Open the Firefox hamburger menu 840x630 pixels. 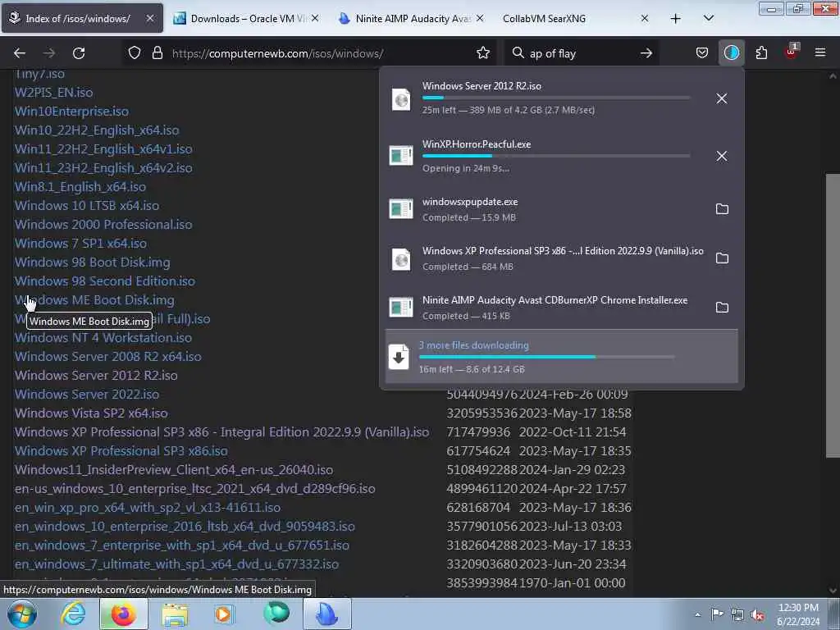[820, 53]
